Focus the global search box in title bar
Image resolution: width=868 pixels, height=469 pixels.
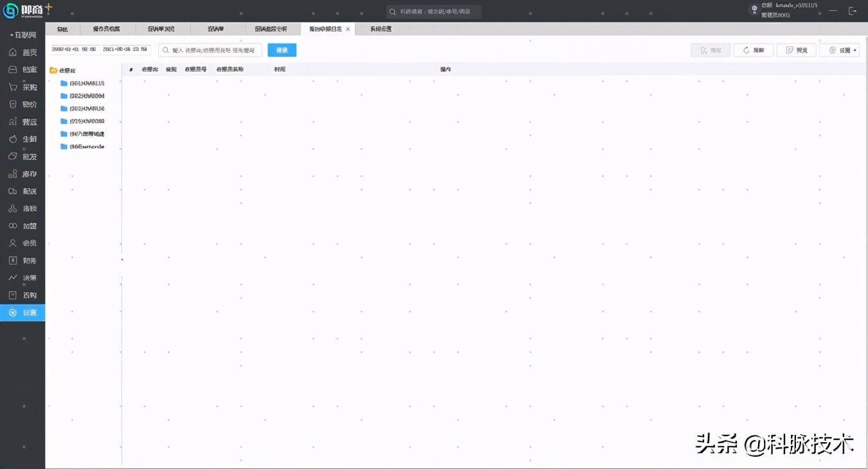433,12
